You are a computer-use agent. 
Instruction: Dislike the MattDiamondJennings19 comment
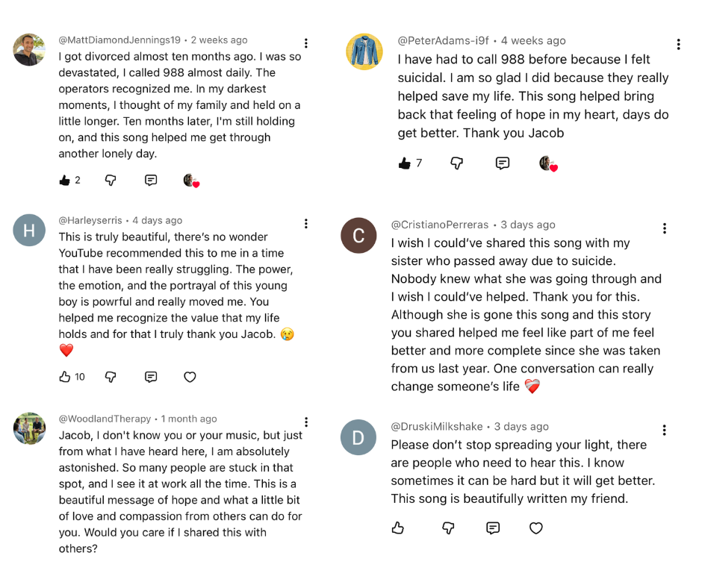[x=111, y=180]
